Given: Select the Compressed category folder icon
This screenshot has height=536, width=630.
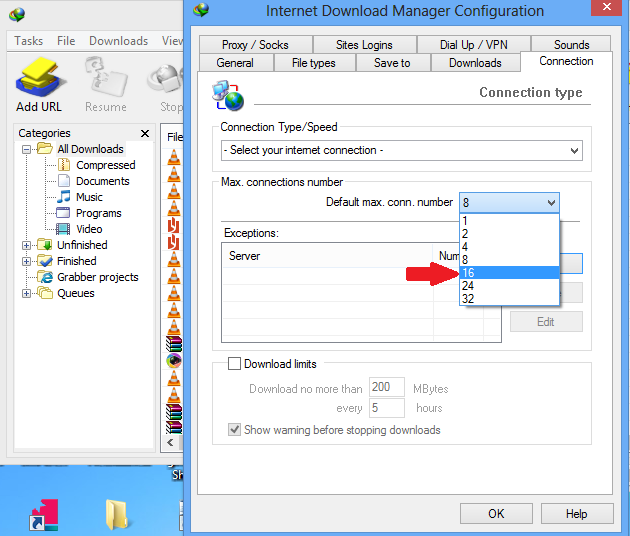Looking at the screenshot, I should (x=65, y=165).
